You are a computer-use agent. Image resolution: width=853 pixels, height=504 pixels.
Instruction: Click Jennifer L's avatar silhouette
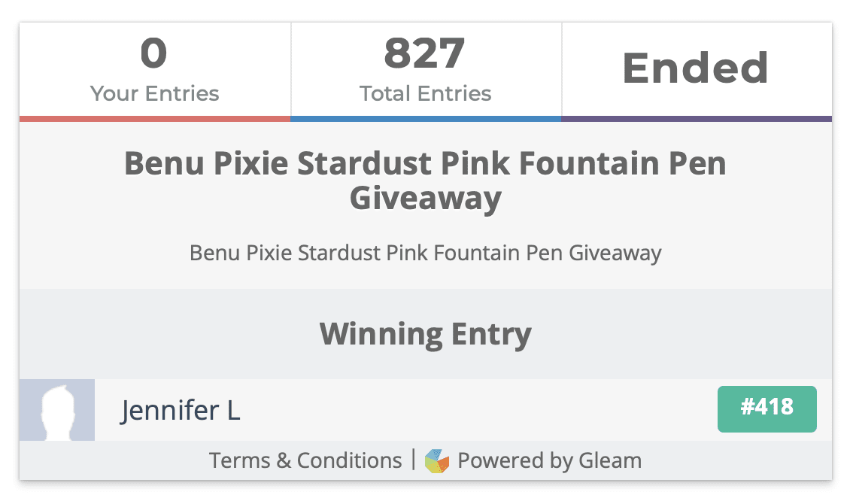57,410
